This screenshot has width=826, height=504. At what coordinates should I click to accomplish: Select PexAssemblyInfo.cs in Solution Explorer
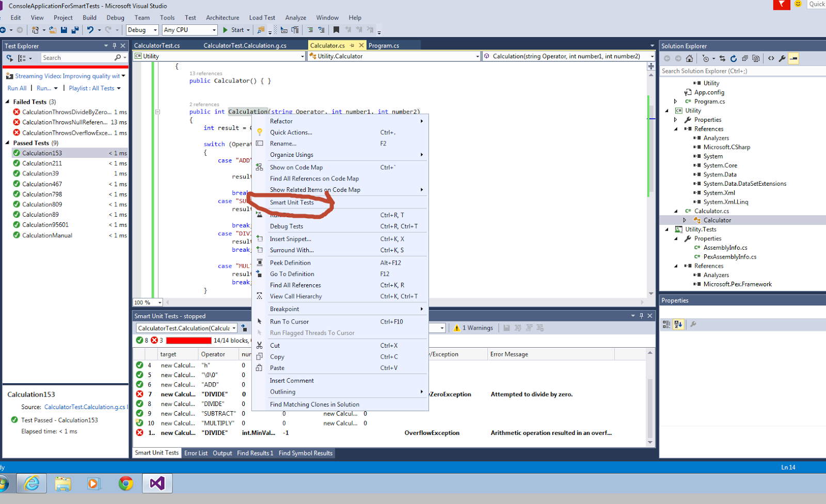(729, 257)
